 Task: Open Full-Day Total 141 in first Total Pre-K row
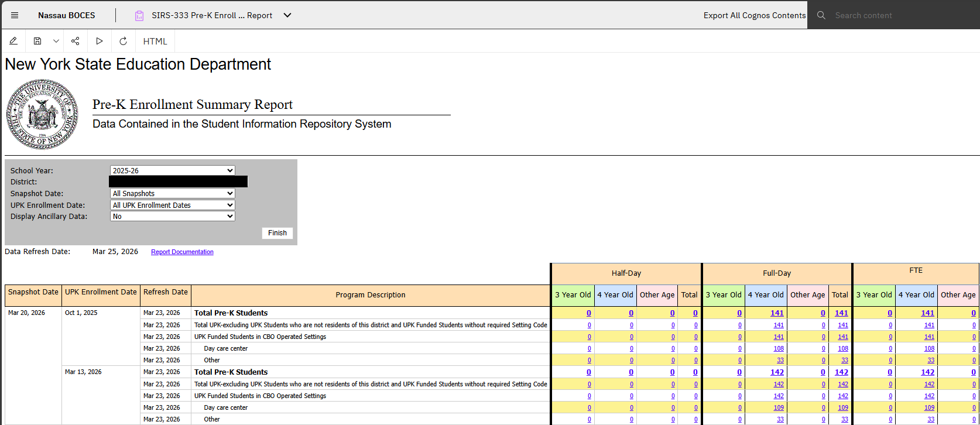(x=841, y=313)
